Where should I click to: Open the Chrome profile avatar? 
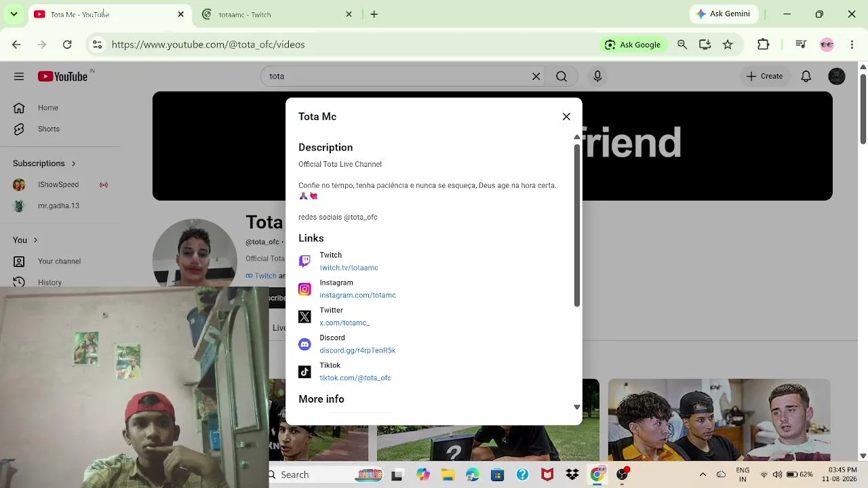pyautogui.click(x=827, y=45)
